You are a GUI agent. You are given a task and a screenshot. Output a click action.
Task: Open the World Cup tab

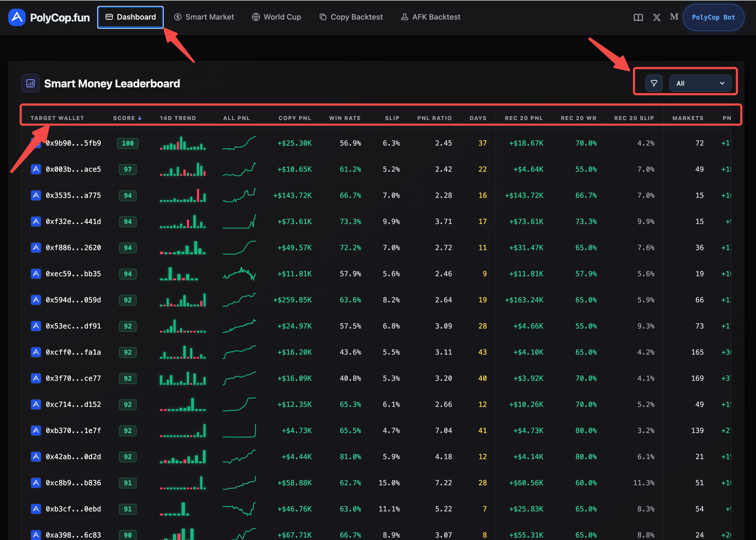[276, 17]
